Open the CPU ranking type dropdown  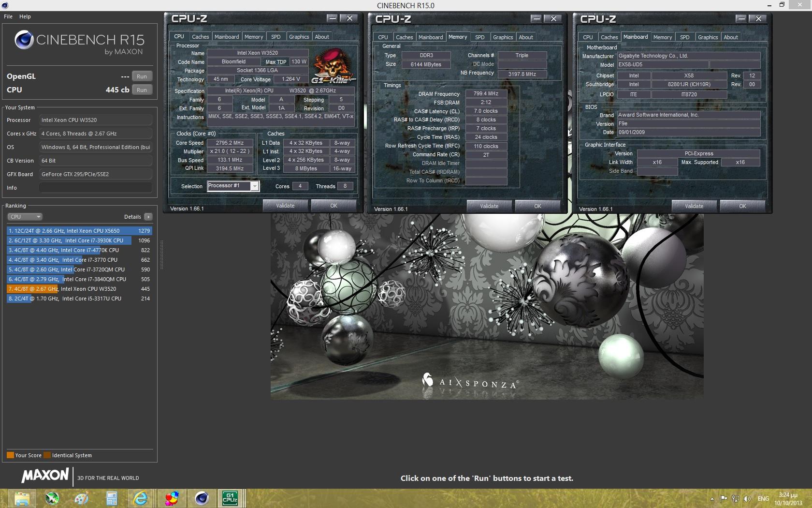[x=25, y=217]
